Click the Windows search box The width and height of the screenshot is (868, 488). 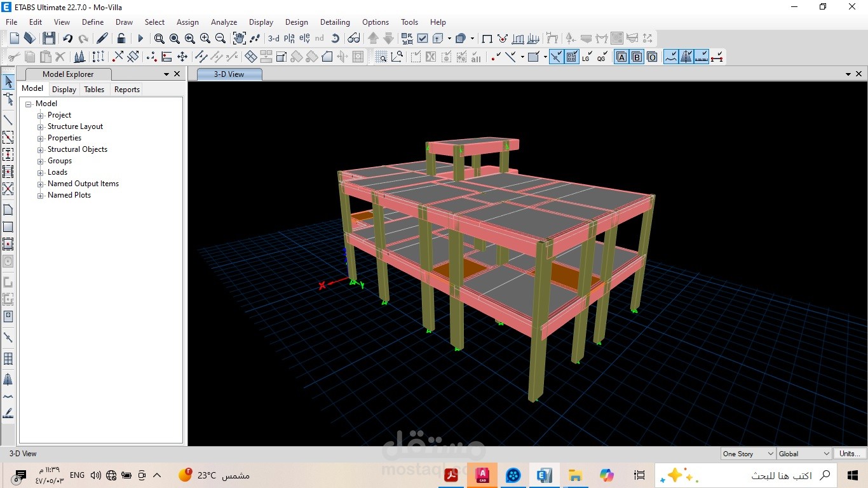(x=745, y=475)
